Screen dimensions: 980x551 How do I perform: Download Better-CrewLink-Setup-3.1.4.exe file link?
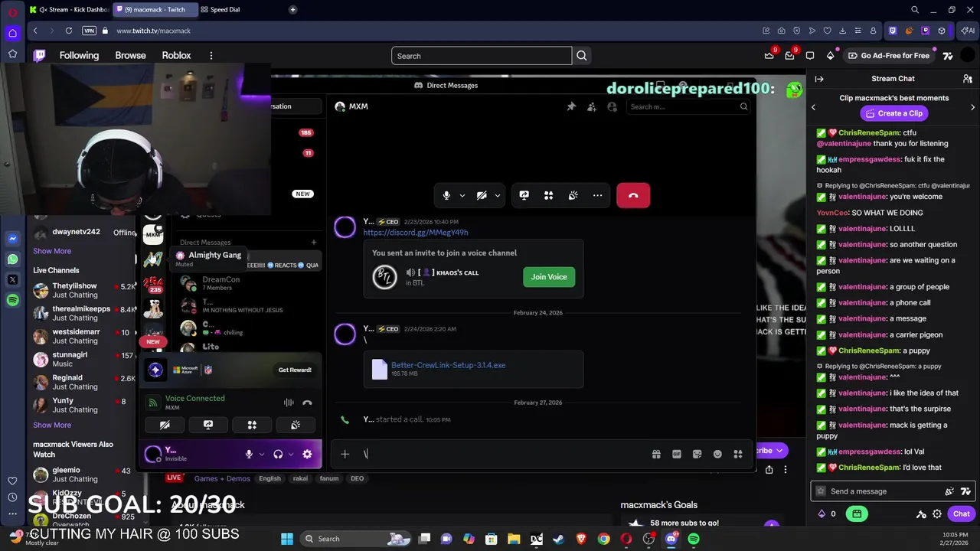click(x=448, y=365)
